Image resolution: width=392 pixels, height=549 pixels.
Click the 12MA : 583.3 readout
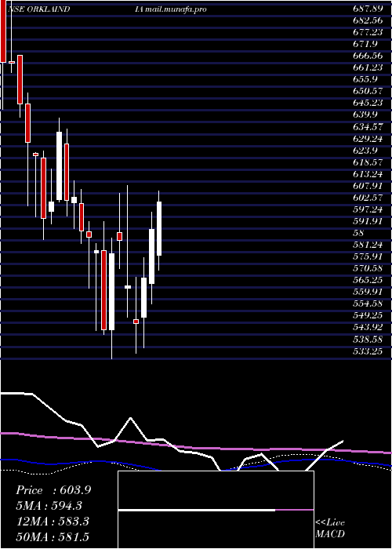pyautogui.click(x=53, y=522)
